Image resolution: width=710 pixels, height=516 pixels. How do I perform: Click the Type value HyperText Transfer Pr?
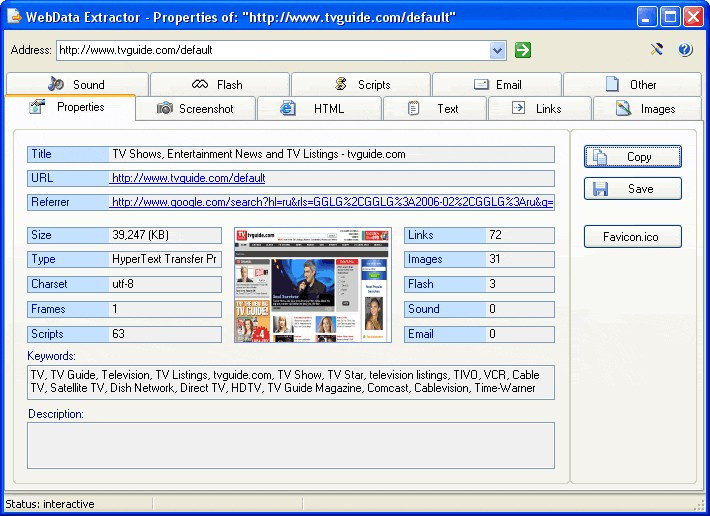(x=164, y=259)
